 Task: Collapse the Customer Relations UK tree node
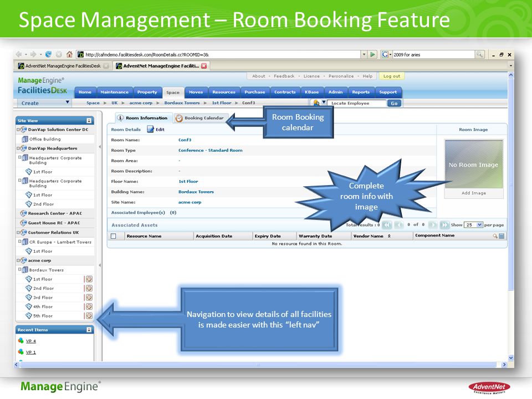(x=18, y=232)
